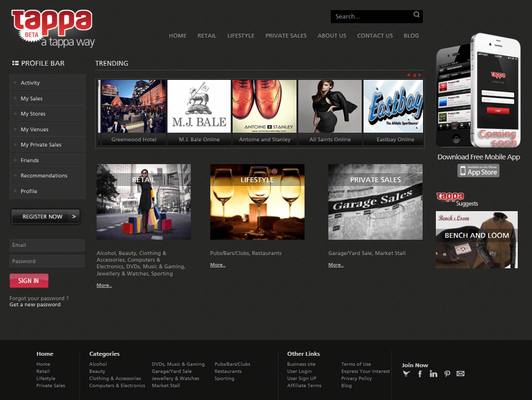Advance the carousel with the red next arrow
532x400 pixels.
click(420, 75)
